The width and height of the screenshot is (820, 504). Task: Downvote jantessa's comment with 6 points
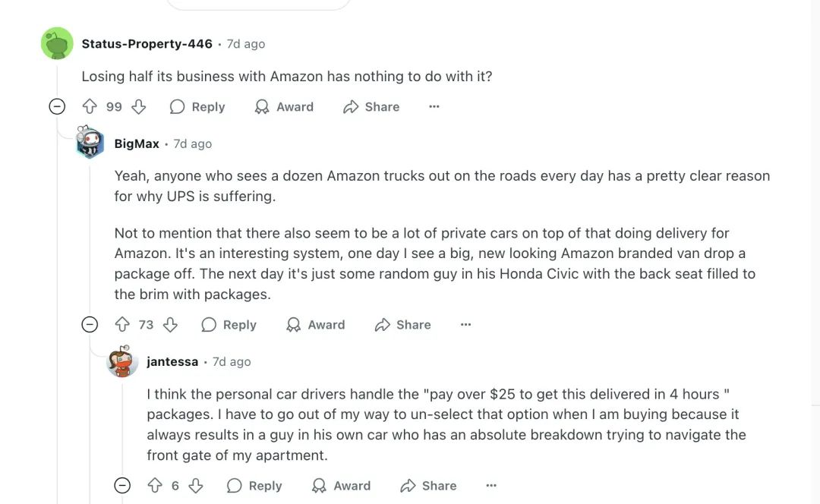(x=196, y=486)
